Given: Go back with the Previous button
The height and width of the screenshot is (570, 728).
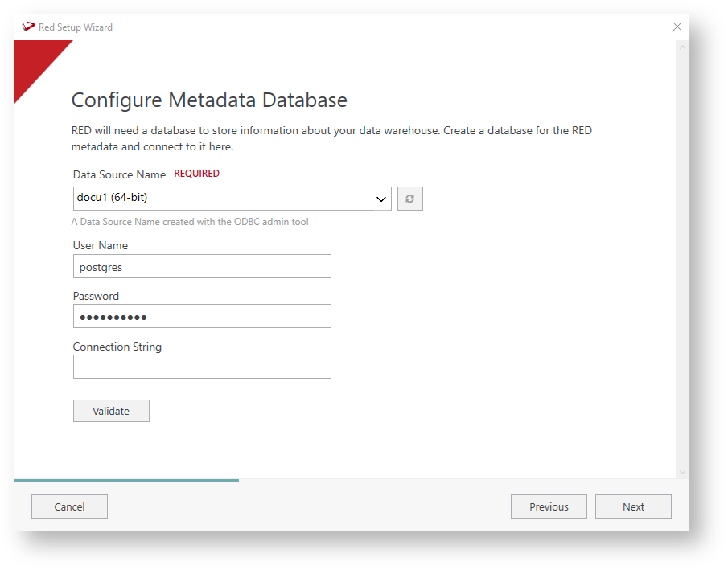Looking at the screenshot, I should click(549, 506).
